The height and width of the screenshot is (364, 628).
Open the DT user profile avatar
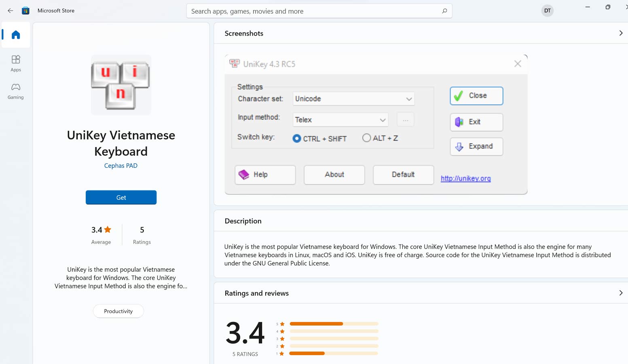pos(547,11)
